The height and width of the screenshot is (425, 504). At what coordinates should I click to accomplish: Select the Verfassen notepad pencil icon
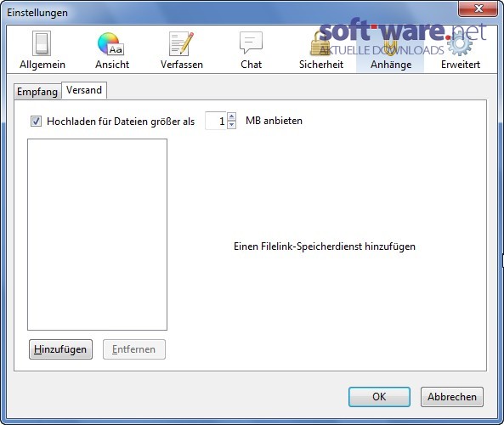pos(181,43)
